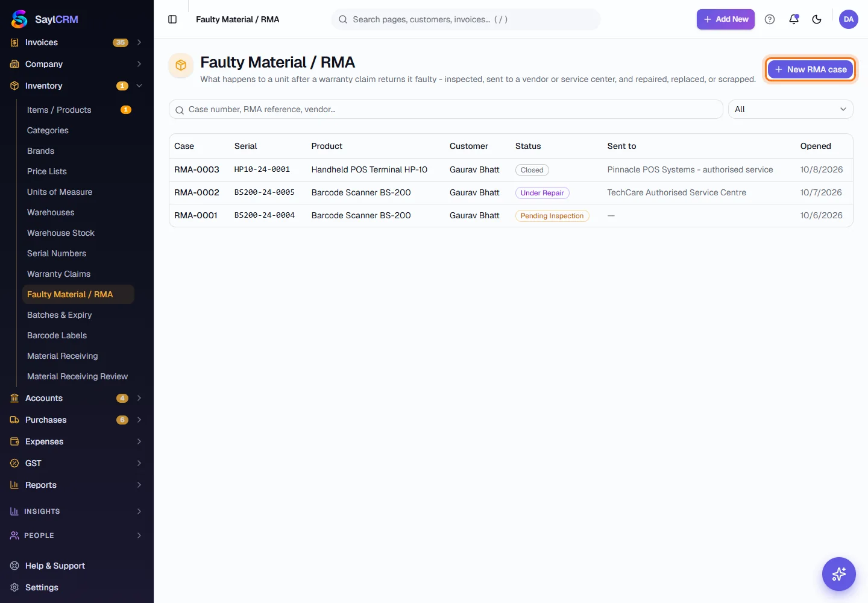Click the GST icon in sidebar

pyautogui.click(x=14, y=463)
